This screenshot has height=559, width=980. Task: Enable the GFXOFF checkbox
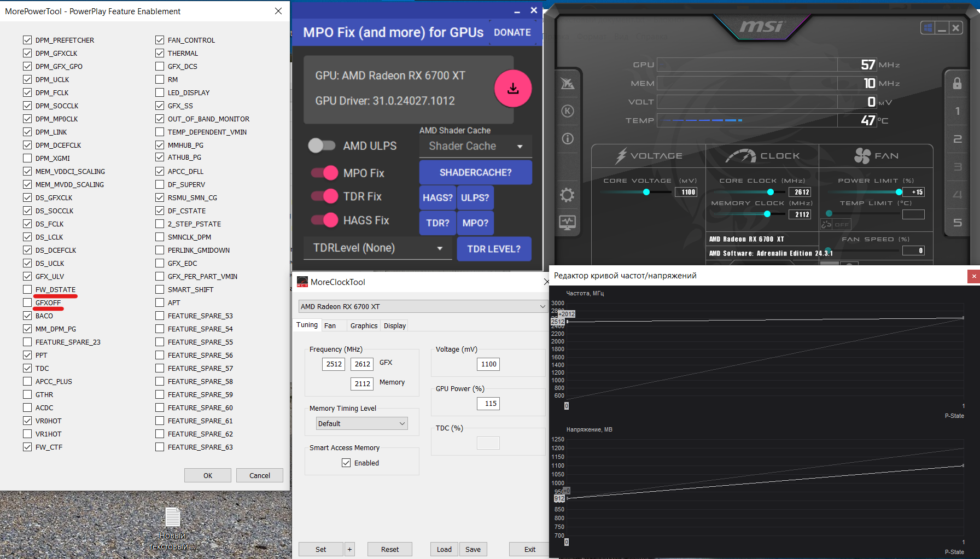point(27,302)
